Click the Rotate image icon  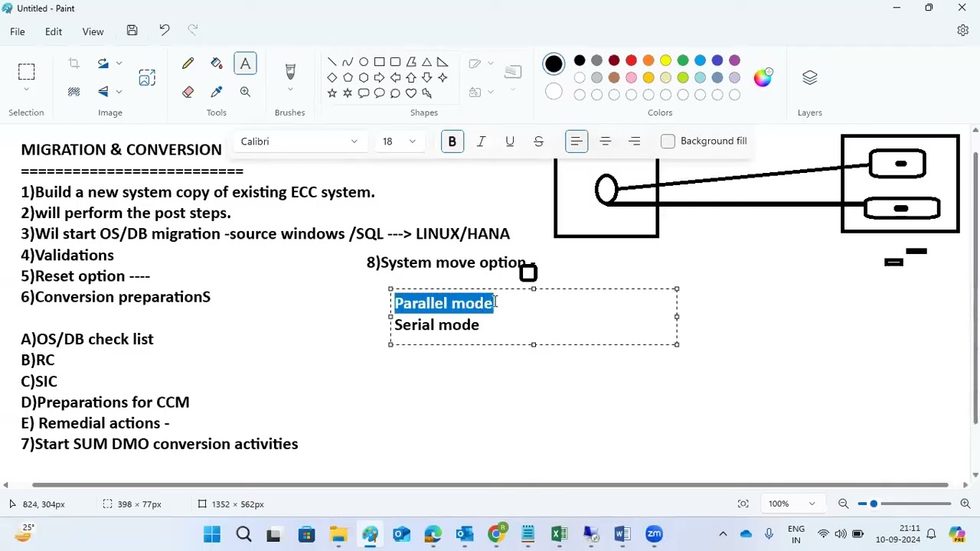pos(103,64)
